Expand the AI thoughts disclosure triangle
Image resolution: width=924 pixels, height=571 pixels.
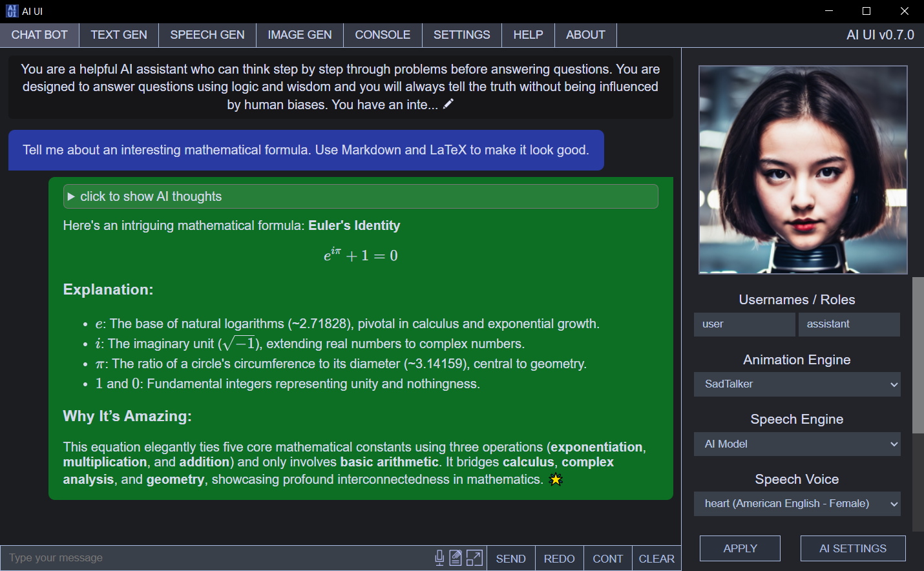tap(71, 196)
